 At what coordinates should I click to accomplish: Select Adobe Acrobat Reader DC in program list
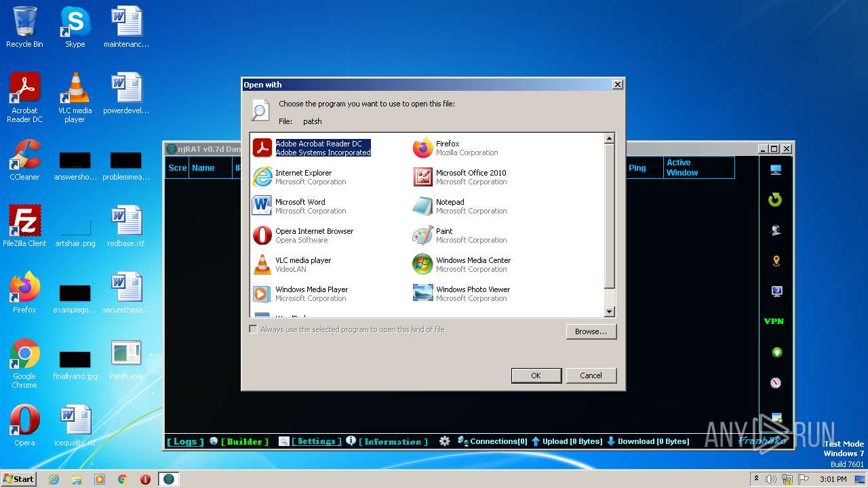[x=312, y=148]
